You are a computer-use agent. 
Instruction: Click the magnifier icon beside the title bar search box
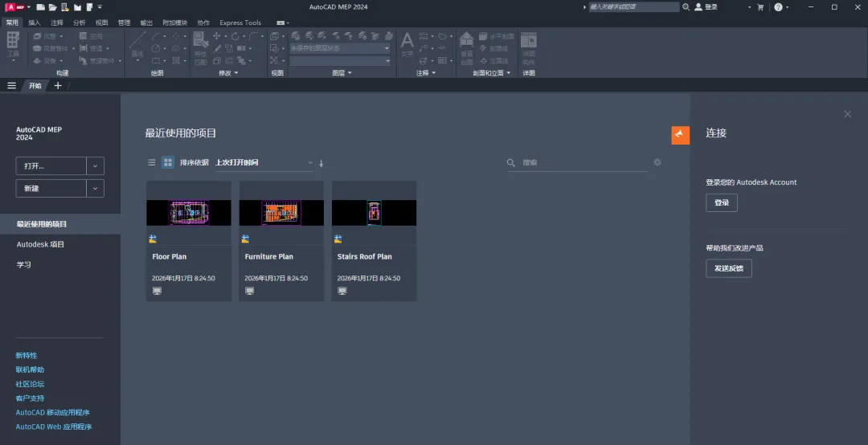(686, 7)
